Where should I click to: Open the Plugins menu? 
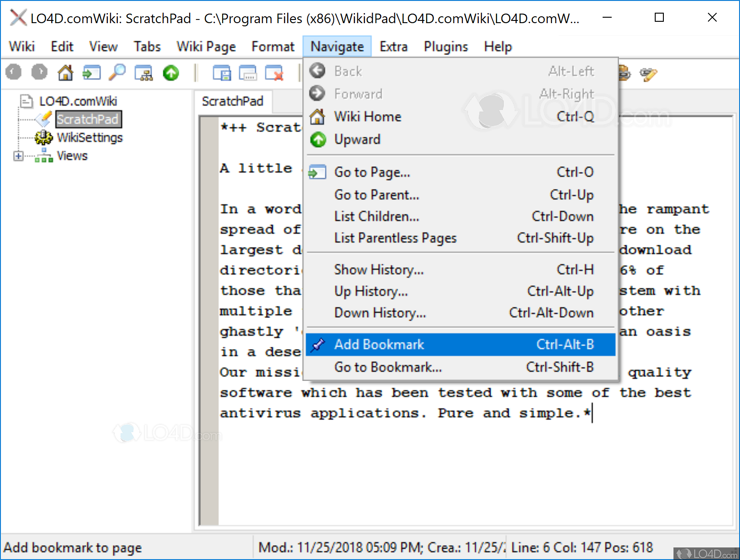click(445, 47)
